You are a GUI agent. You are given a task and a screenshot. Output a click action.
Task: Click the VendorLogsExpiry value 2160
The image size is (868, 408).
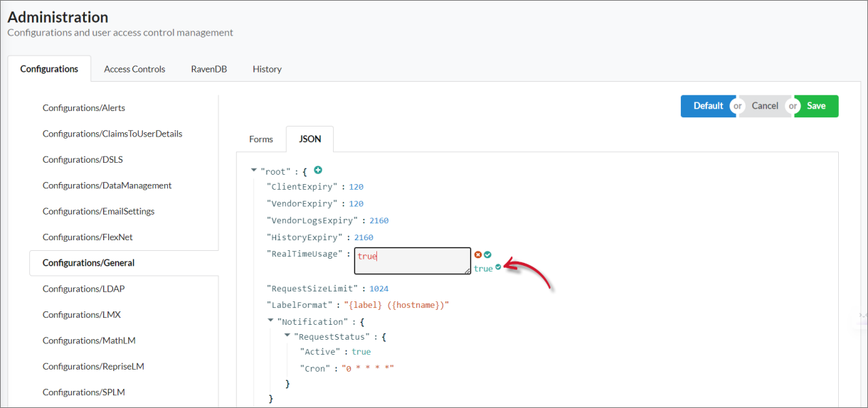point(379,221)
